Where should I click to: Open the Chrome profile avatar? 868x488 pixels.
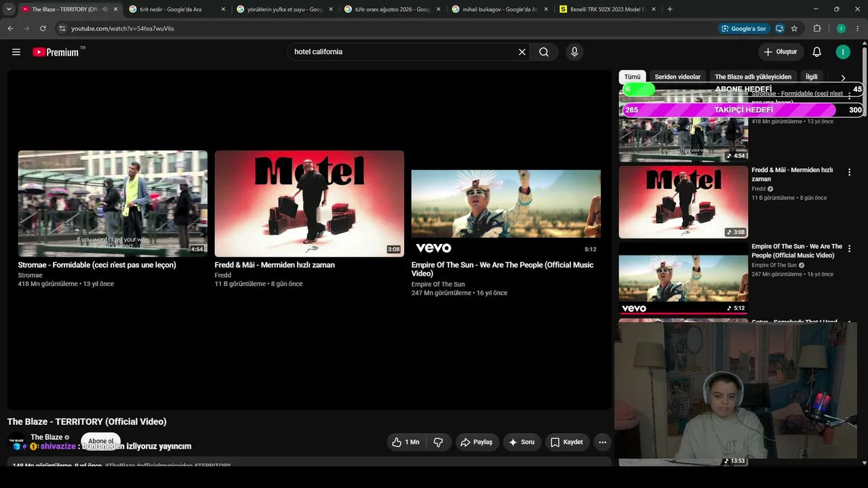coord(841,28)
